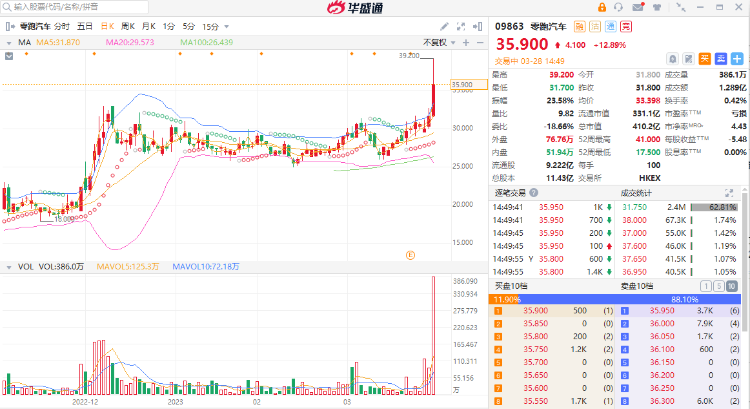Switch order book to 10 levels
This screenshot has height=409, width=750.
click(732, 286)
